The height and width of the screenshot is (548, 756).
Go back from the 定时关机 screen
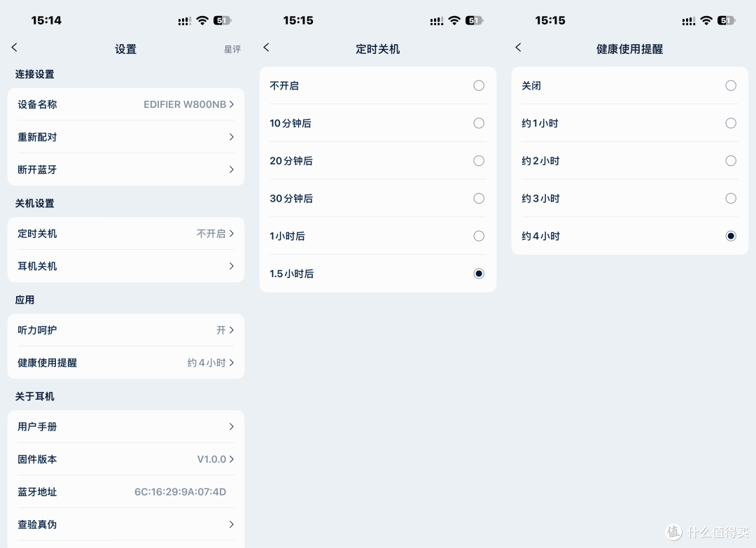(x=266, y=47)
